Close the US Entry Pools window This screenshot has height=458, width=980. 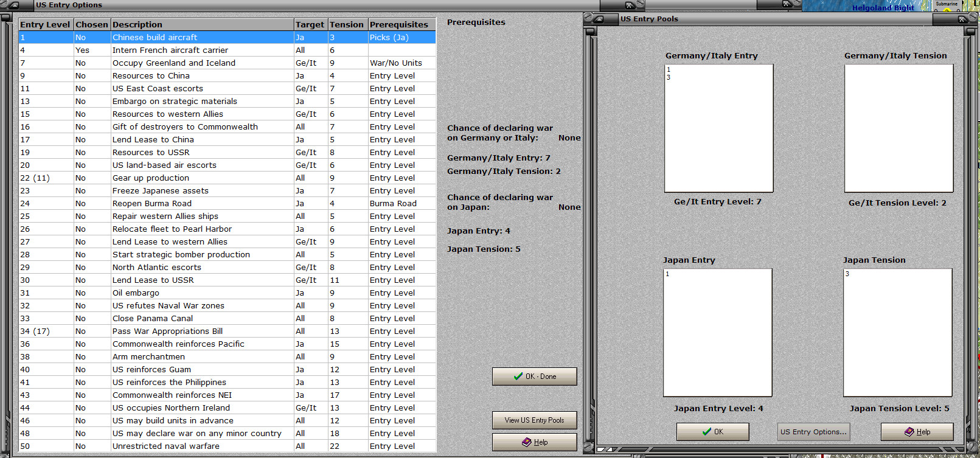pos(962,19)
